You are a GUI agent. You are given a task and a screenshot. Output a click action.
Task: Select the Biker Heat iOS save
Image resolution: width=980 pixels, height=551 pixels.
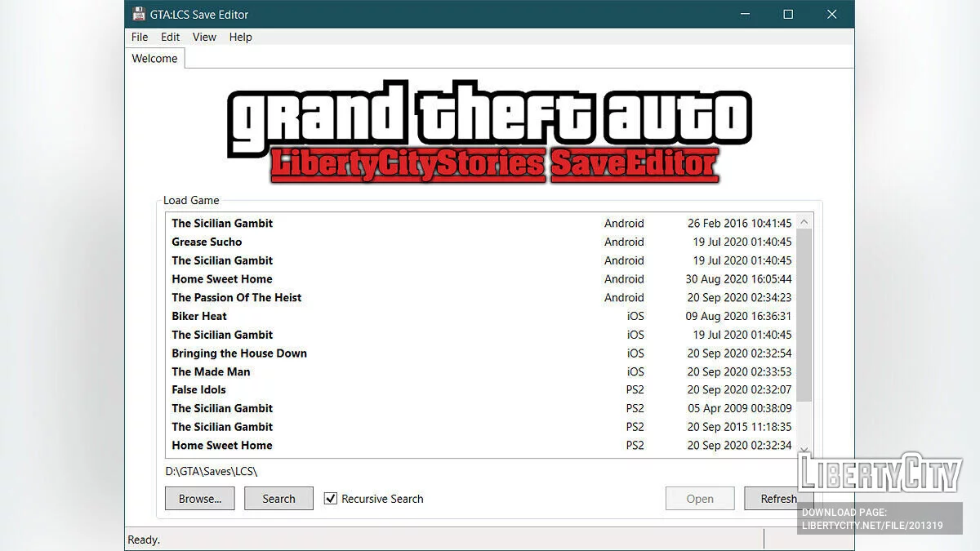(x=408, y=316)
